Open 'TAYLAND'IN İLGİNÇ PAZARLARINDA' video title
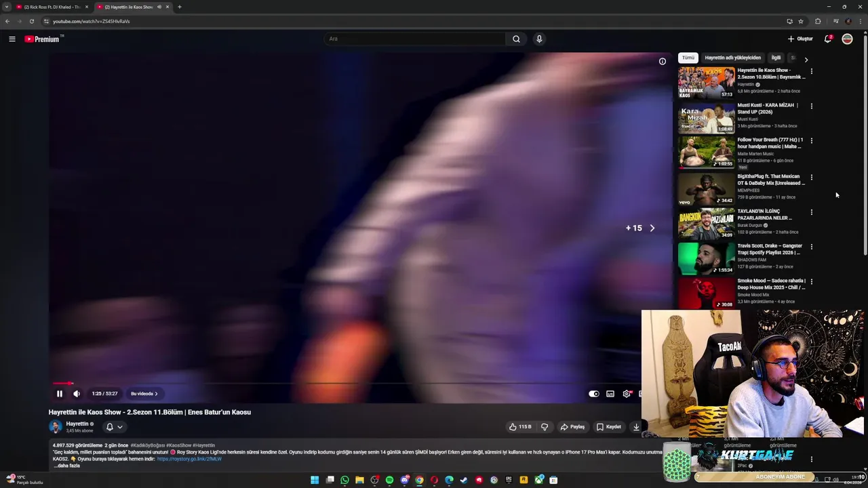 point(766,214)
